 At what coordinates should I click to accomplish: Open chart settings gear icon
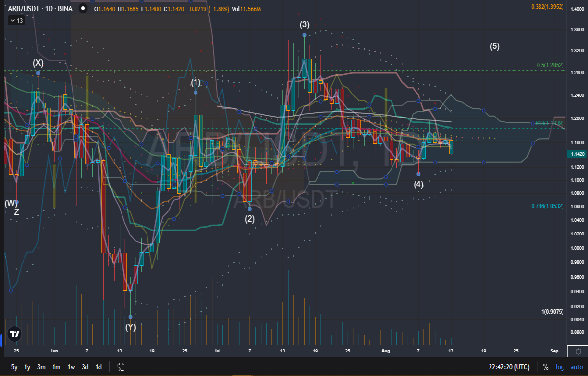[578, 352]
